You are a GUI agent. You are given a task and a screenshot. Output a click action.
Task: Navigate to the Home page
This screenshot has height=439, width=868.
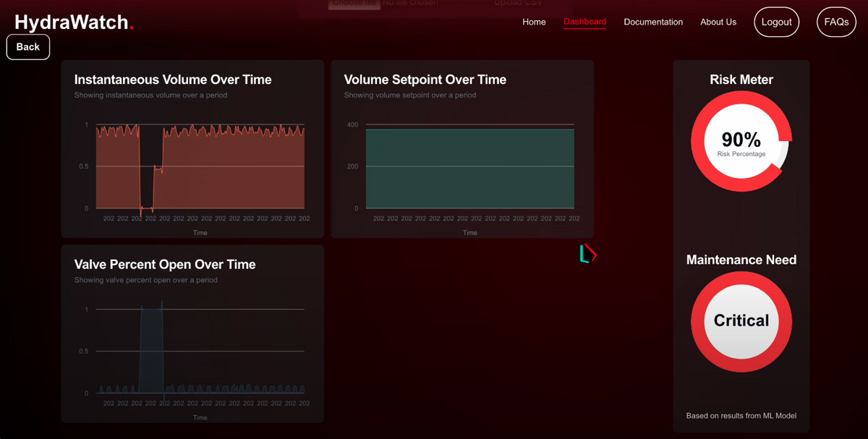click(534, 22)
